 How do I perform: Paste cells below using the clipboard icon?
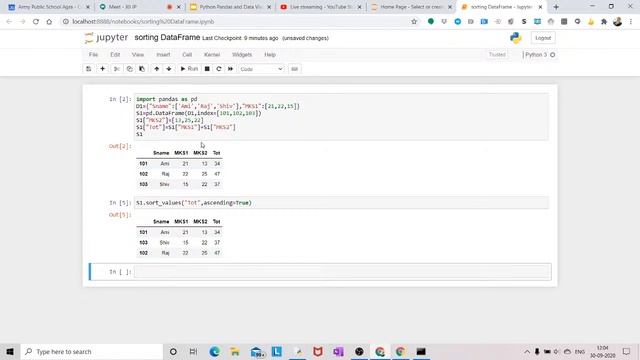(142, 69)
